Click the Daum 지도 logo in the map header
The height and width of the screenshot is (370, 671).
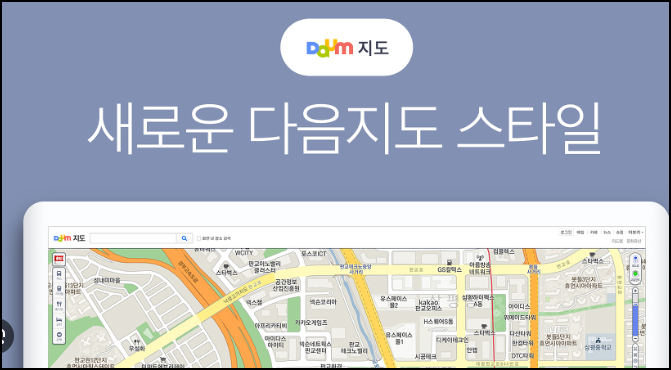70,238
